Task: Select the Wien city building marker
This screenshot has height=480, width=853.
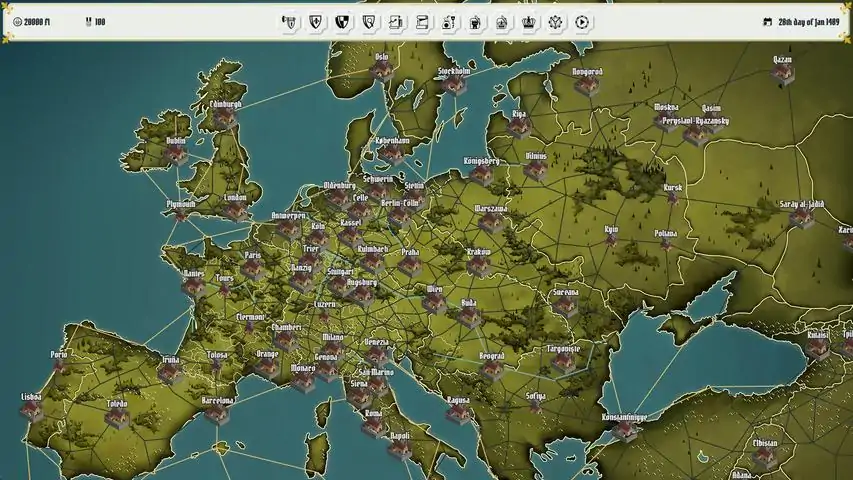Action: coord(434,303)
